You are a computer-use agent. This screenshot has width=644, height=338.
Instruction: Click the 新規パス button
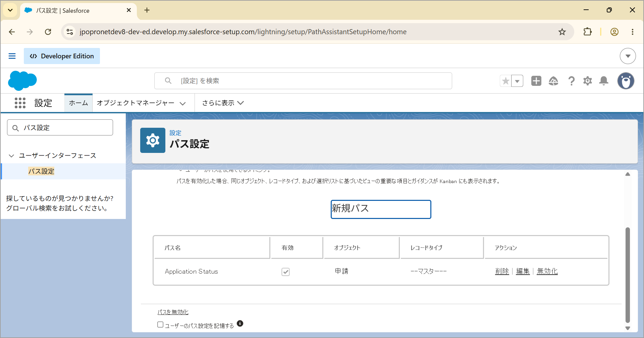pos(381,209)
